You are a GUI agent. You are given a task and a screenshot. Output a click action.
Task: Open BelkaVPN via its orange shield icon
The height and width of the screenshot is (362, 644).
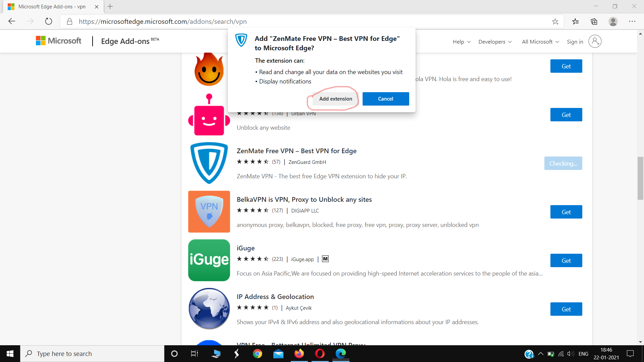tap(209, 212)
